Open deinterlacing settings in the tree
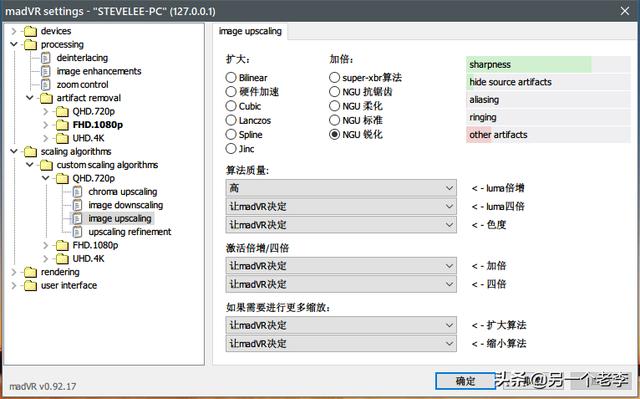Screen dimensions: 640x399 pyautogui.click(x=82, y=58)
